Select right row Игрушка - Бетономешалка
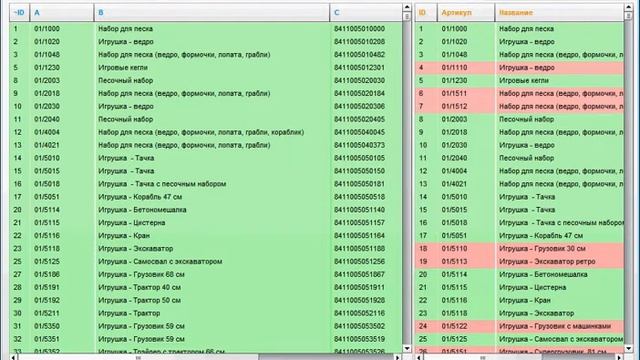This screenshot has height=360, width=640. 520,274
